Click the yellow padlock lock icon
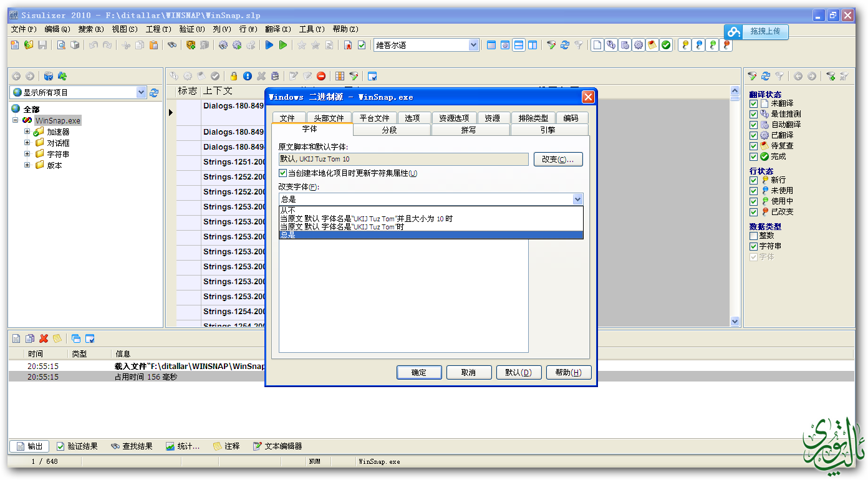 (x=234, y=76)
